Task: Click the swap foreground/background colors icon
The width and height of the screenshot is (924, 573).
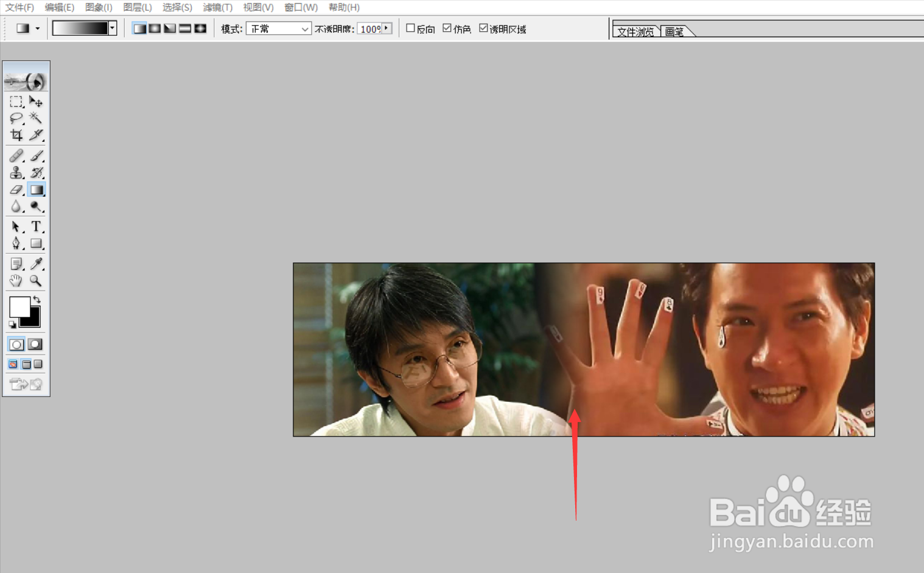Action: coord(37,299)
